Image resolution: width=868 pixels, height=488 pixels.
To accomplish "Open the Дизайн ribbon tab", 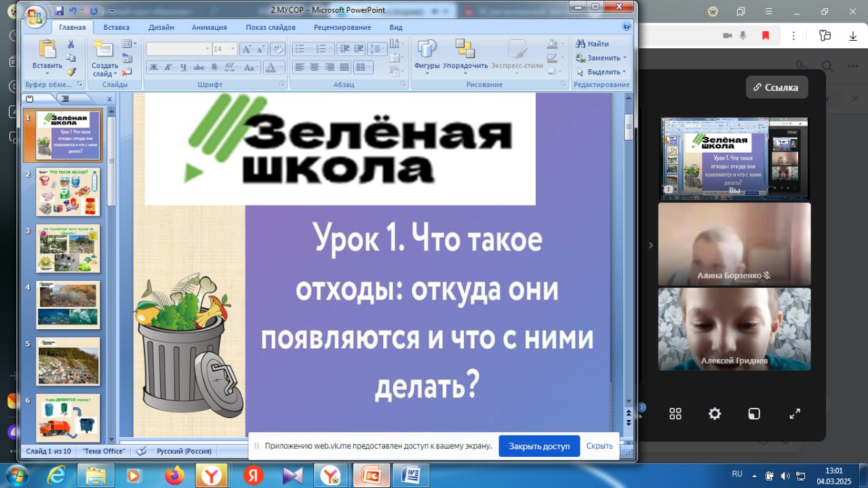I will point(161,27).
